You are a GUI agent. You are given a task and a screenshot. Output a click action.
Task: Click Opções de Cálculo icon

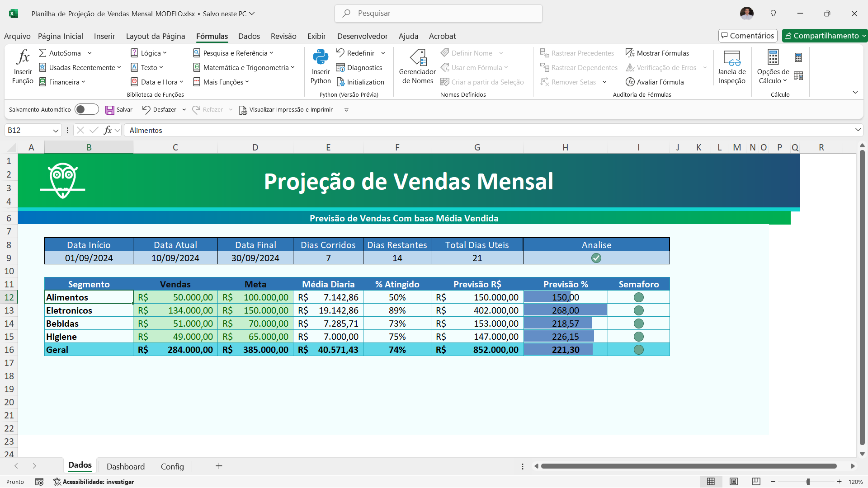coord(773,57)
